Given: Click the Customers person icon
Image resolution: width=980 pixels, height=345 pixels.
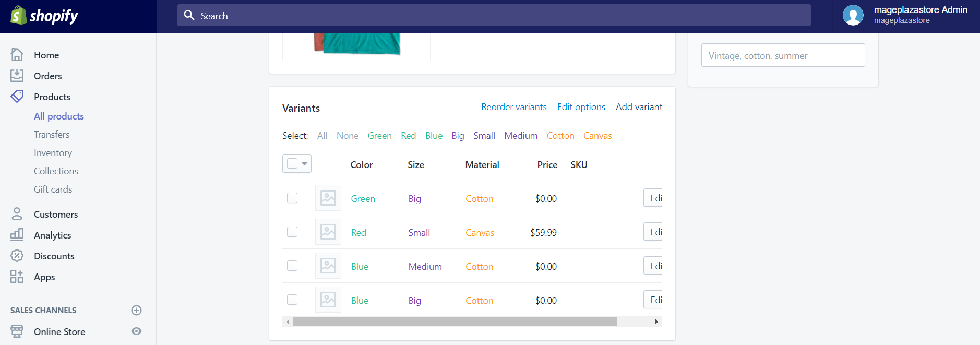Looking at the screenshot, I should [17, 214].
